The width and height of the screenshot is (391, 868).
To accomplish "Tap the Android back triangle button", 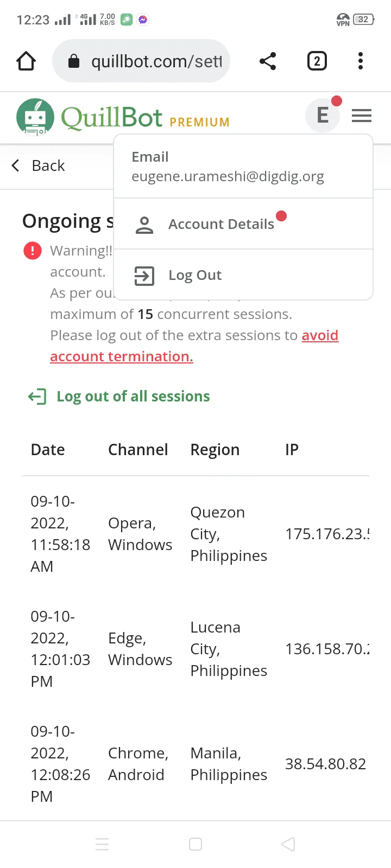I will pyautogui.click(x=288, y=844).
